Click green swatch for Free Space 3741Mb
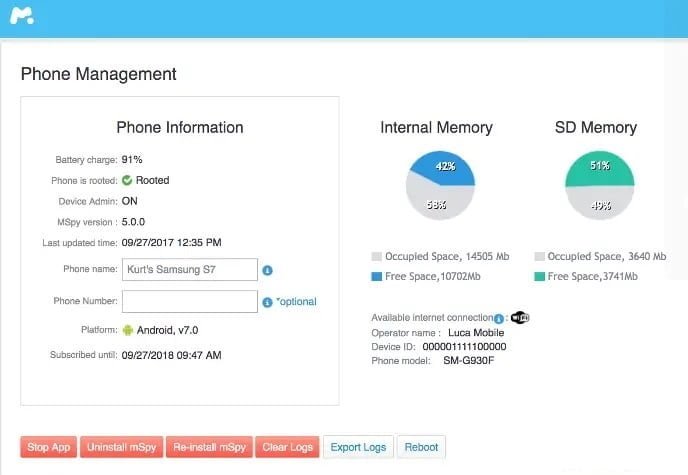The height and width of the screenshot is (475, 688). pyautogui.click(x=539, y=276)
